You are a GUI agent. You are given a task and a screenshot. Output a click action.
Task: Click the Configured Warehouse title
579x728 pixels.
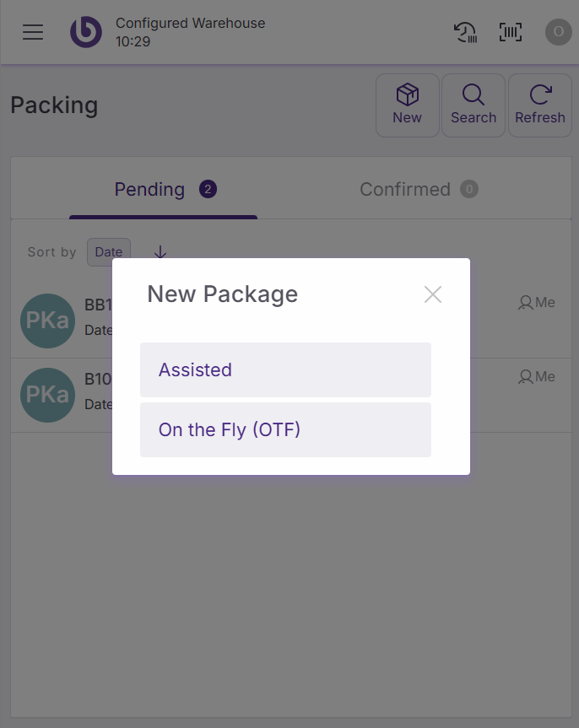point(190,23)
